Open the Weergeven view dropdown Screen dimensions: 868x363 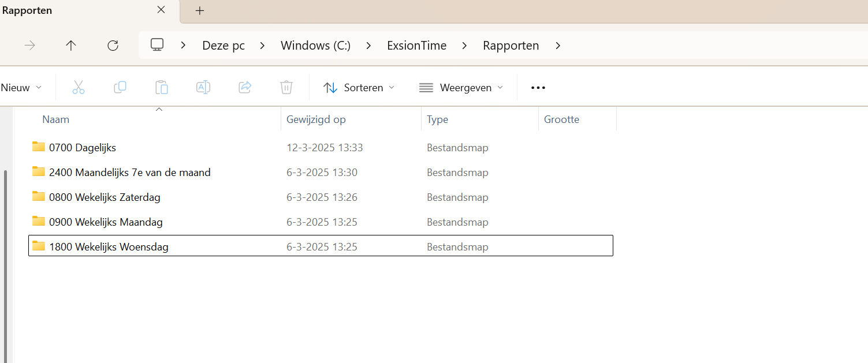click(461, 88)
